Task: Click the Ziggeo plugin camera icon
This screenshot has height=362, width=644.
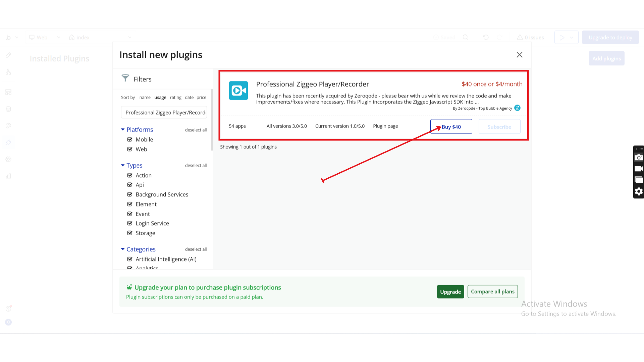Action: click(x=238, y=90)
